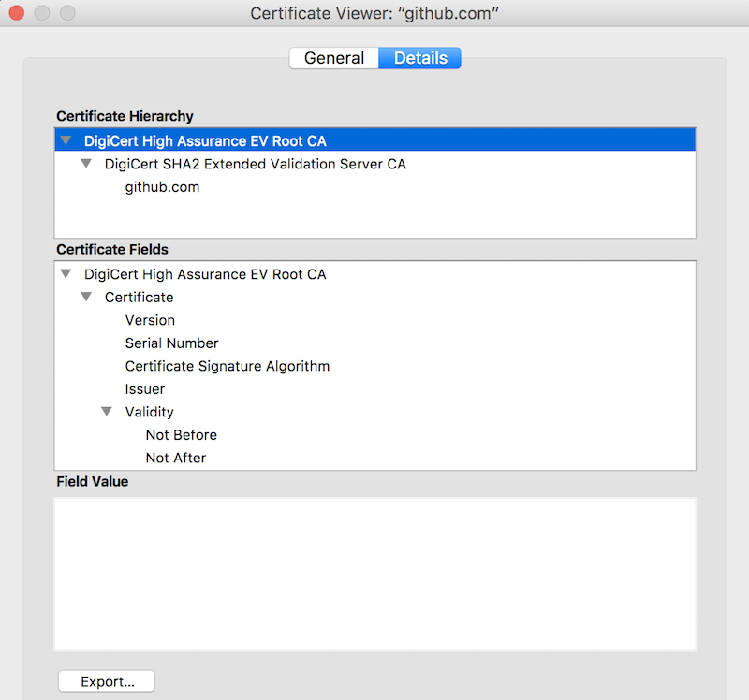
Task: Select DigiCert High Assurance EV Root CA field row
Action: click(375, 274)
